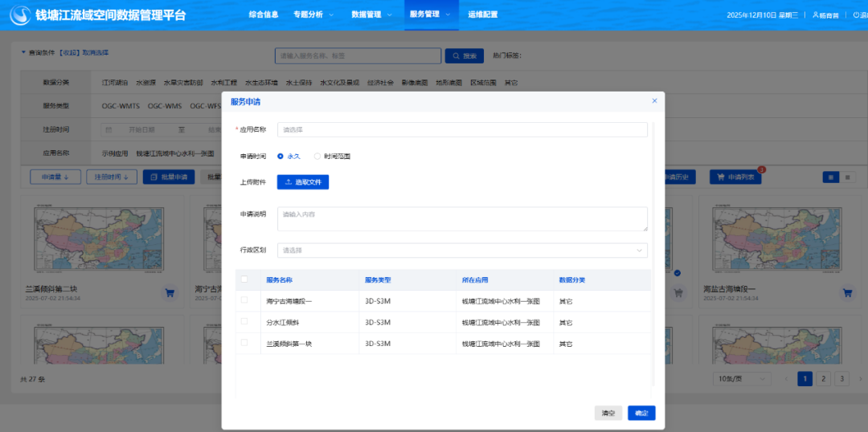The width and height of the screenshot is (868, 432).
Task: Click the 确定 confirm button
Action: click(641, 414)
